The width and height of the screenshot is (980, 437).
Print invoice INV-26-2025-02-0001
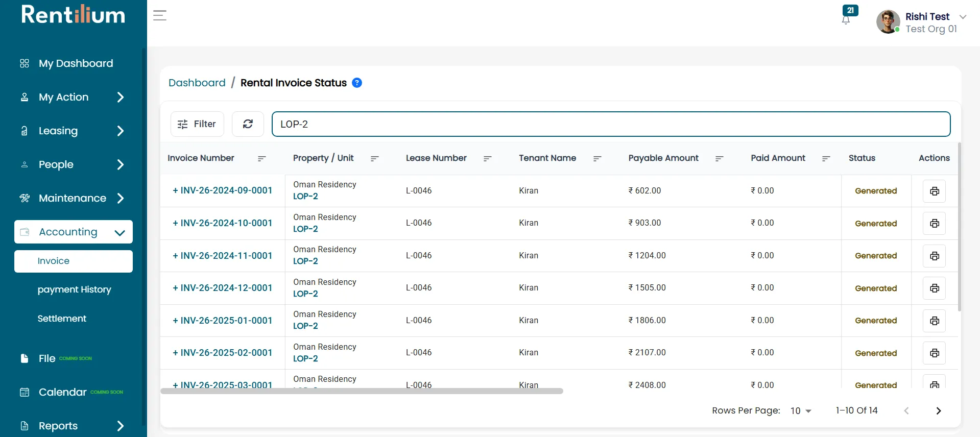coord(934,353)
